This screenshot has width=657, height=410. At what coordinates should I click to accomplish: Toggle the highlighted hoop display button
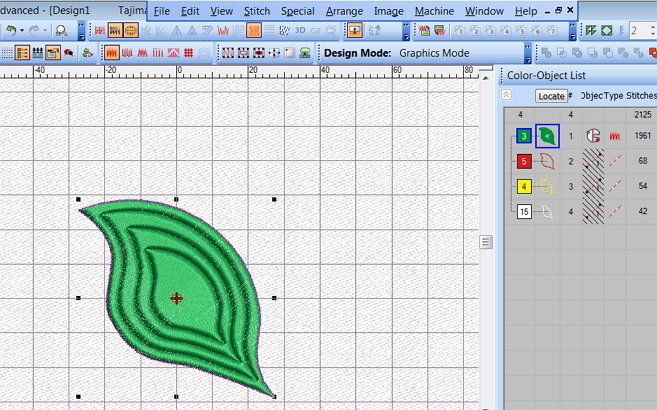(x=130, y=31)
